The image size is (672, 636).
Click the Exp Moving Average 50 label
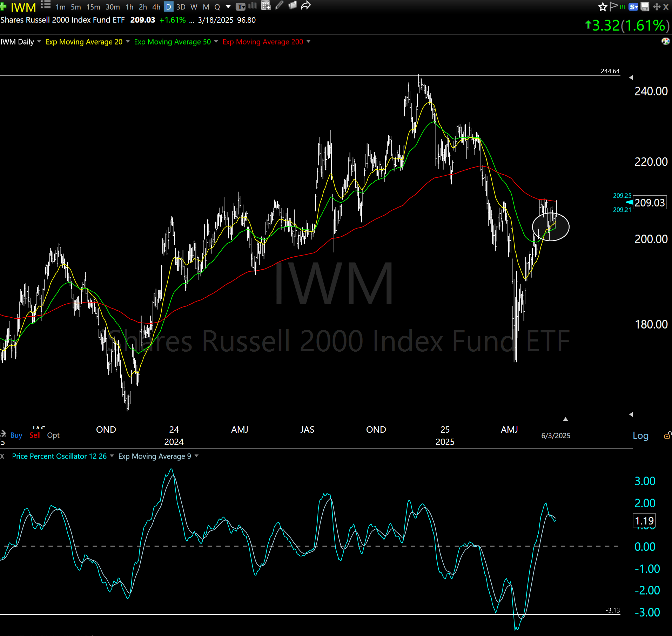tap(173, 42)
